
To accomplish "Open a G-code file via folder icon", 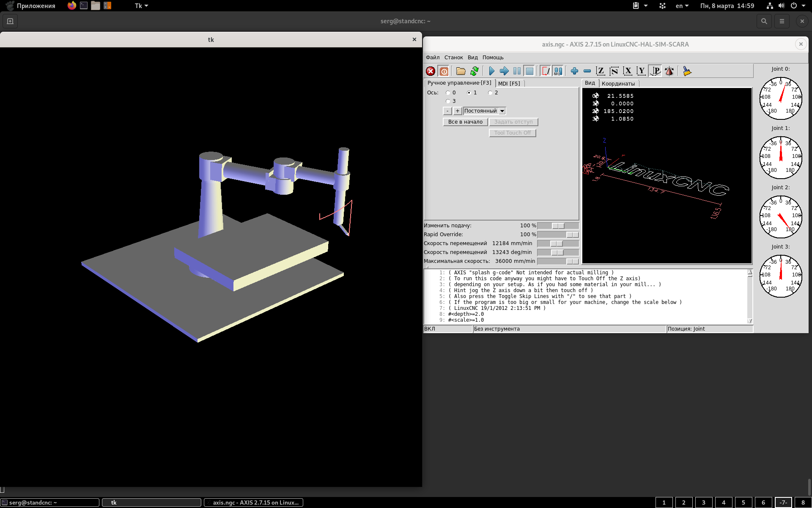I will tap(461, 71).
